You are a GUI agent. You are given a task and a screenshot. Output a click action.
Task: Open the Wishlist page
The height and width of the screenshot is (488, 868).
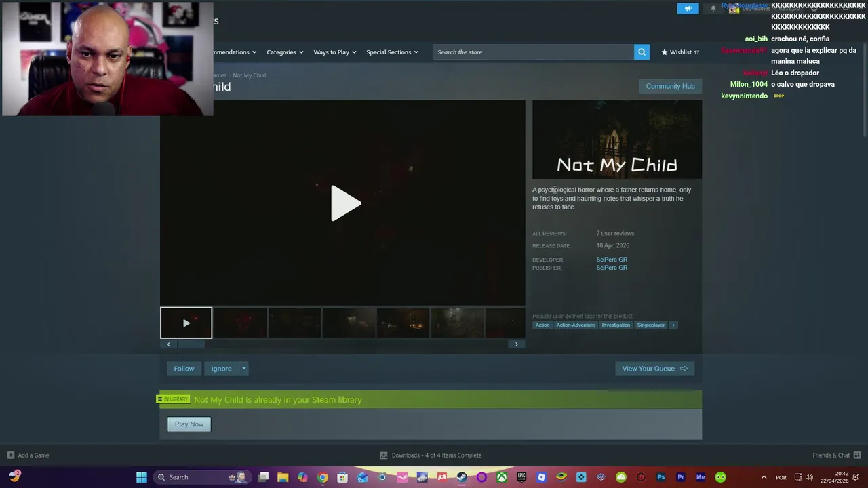coord(680,52)
